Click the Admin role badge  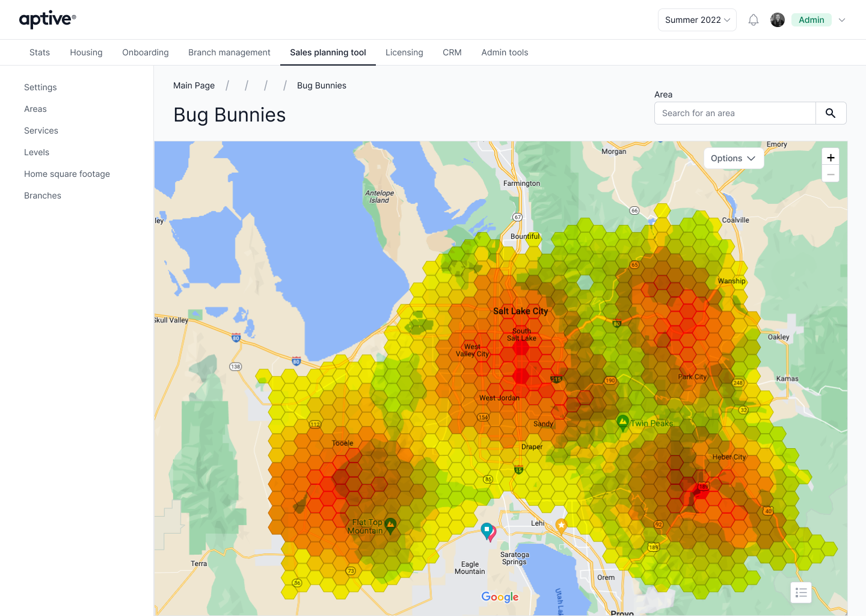click(811, 20)
